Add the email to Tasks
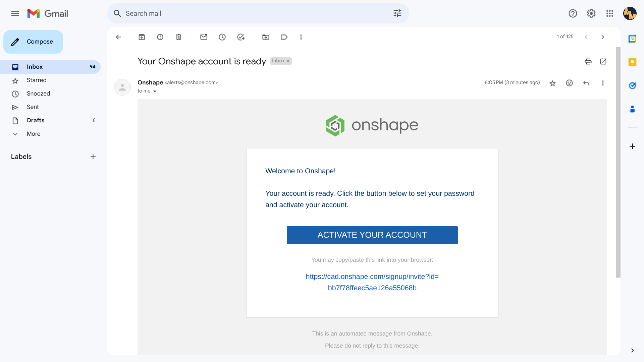Image resolution: width=644 pixels, height=362 pixels. click(240, 37)
